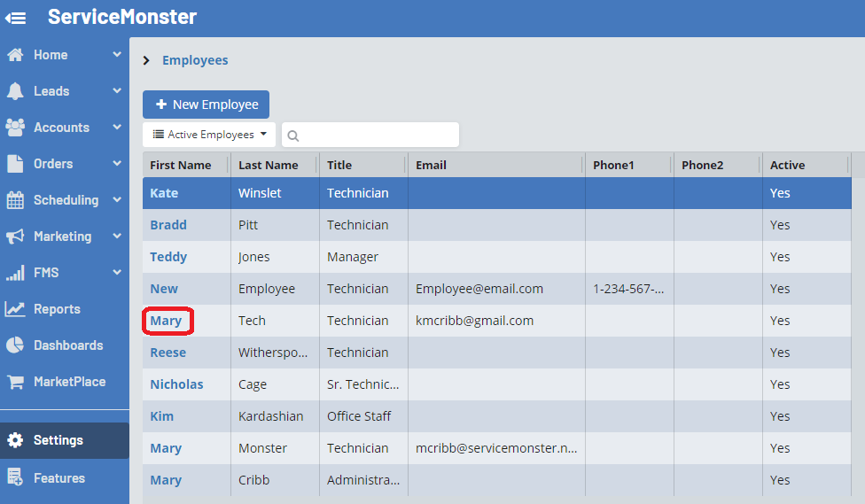The width and height of the screenshot is (865, 504).
Task: Open employee Mary Tech's record link
Action: pyautogui.click(x=166, y=321)
